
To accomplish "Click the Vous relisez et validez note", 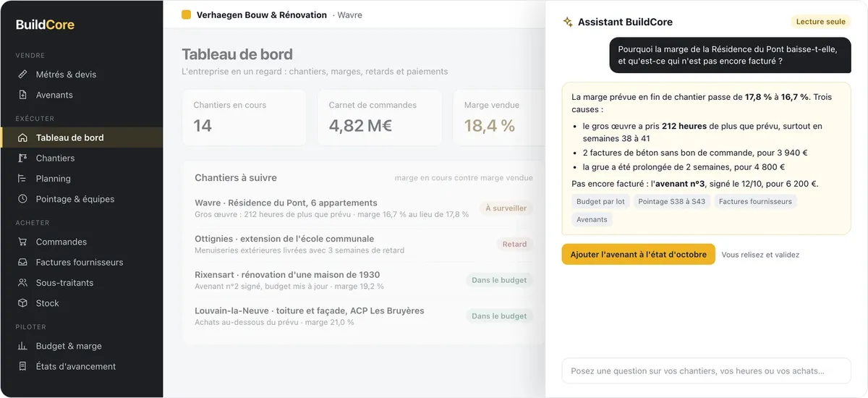I will point(760,255).
